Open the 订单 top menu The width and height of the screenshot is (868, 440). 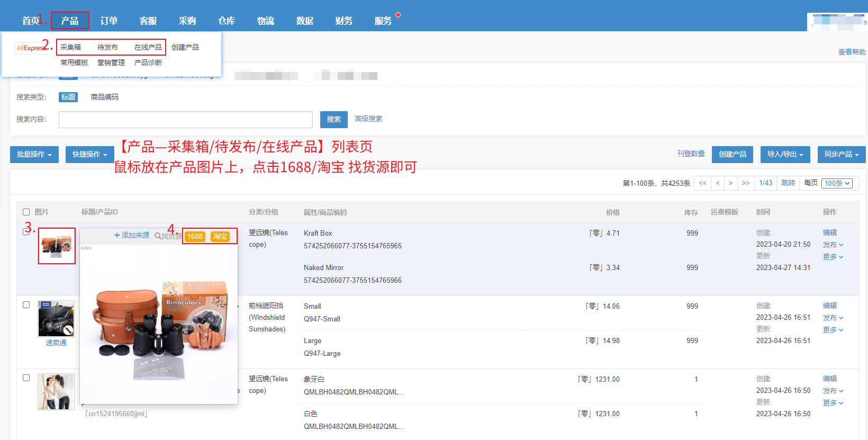(109, 21)
